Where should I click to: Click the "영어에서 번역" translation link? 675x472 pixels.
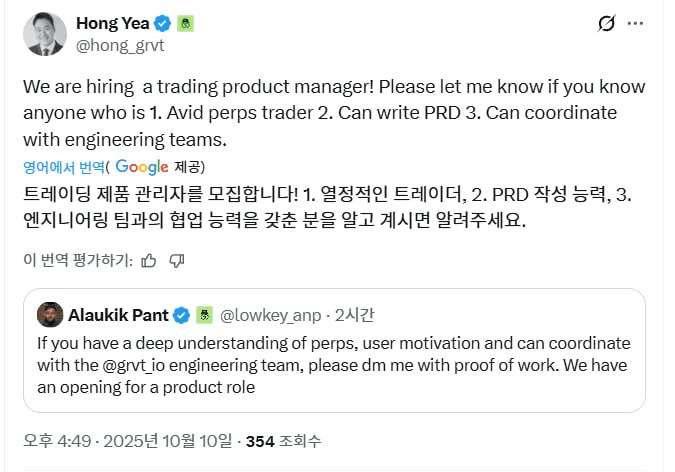point(65,167)
